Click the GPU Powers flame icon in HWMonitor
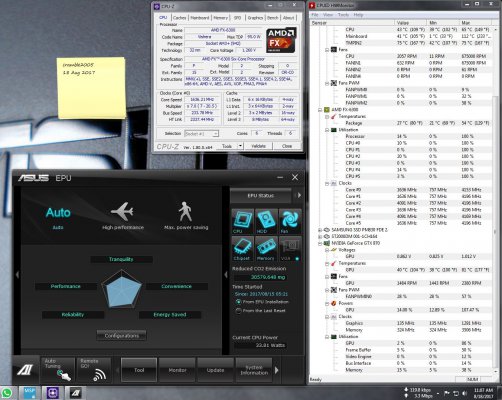Image resolution: width=502 pixels, height=400 pixels. tap(334, 303)
